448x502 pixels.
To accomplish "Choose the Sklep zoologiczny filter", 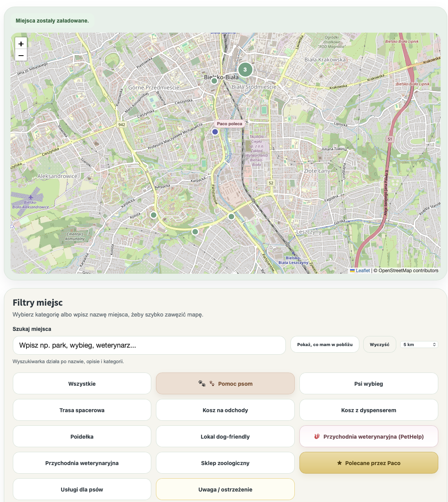I will point(225,463).
